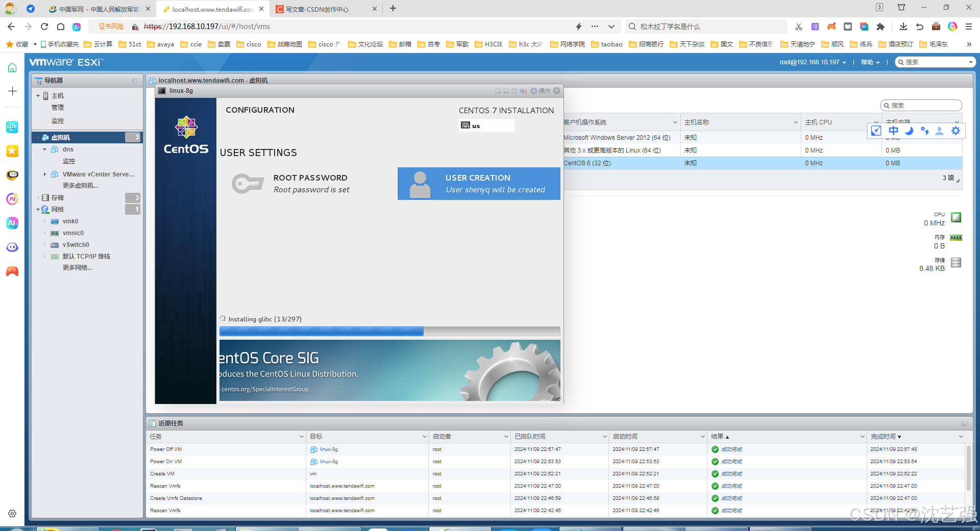Click the undo closed tab icon
The height and width of the screenshot is (531, 980).
coord(920,27)
